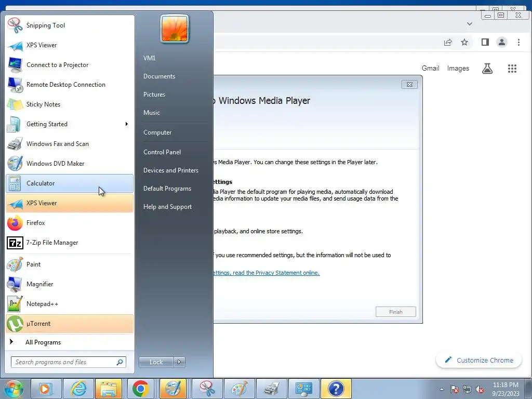Launch Windows Fax and Scan
This screenshot has height=399, width=532.
[70, 143]
